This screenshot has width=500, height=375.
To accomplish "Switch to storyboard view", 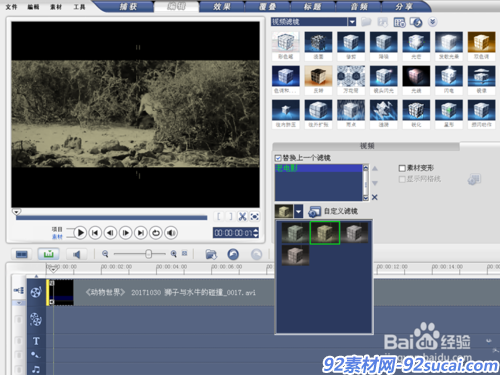I will point(22,255).
